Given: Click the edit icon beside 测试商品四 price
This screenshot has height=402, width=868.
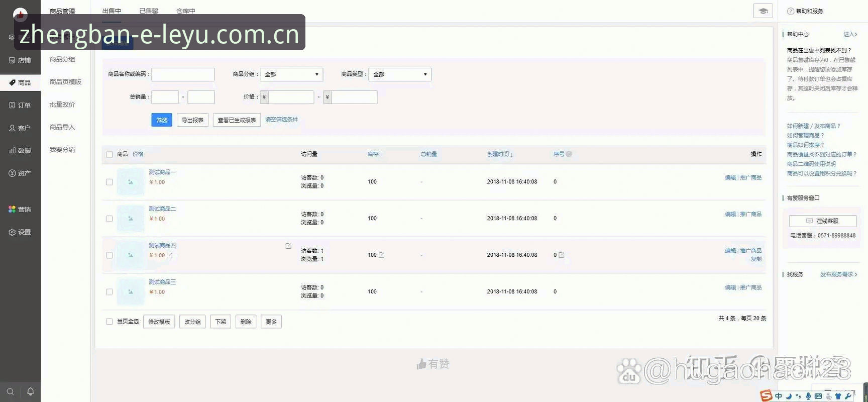Looking at the screenshot, I should [x=170, y=256].
